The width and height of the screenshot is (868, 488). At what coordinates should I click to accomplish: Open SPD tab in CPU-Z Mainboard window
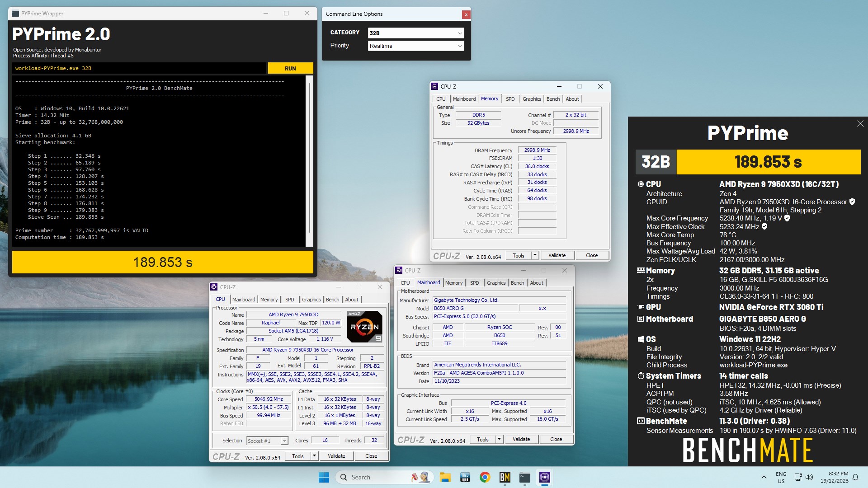(x=474, y=283)
